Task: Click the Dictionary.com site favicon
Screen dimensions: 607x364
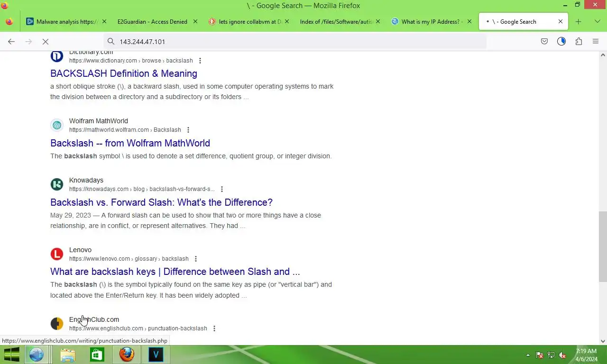Action: (57, 56)
